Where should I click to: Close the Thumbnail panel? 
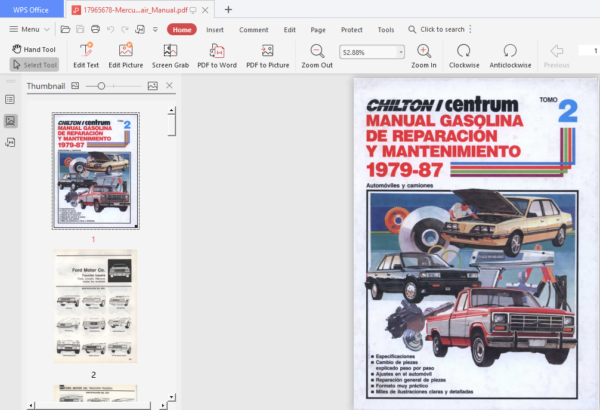(169, 85)
